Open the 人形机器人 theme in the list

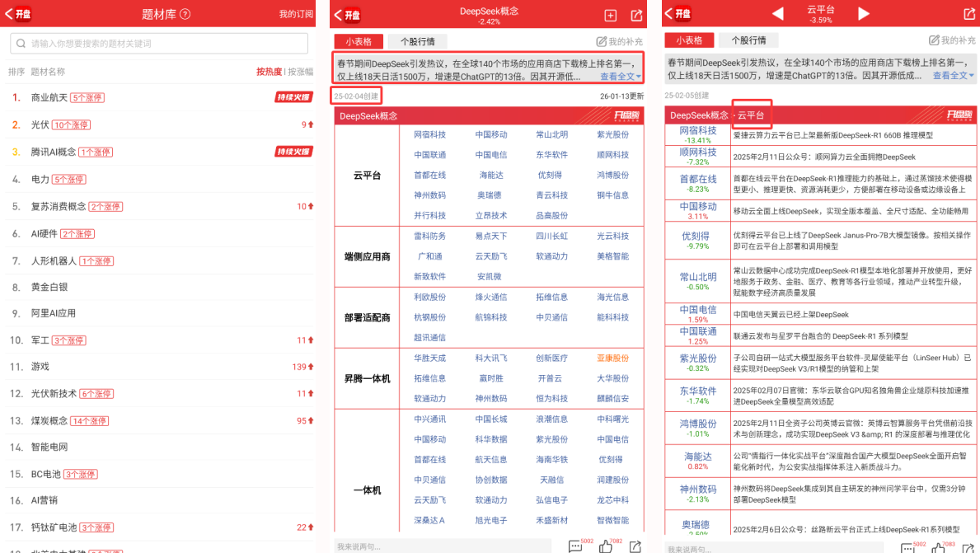tap(54, 260)
